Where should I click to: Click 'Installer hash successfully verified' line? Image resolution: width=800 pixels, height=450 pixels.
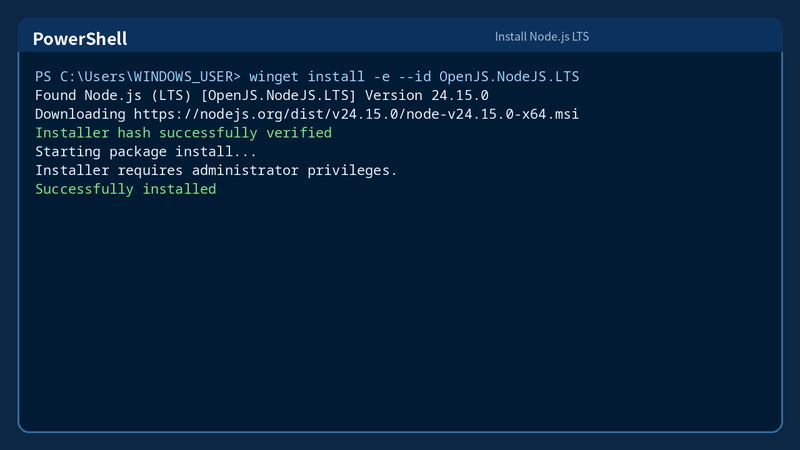pyautogui.click(x=183, y=133)
